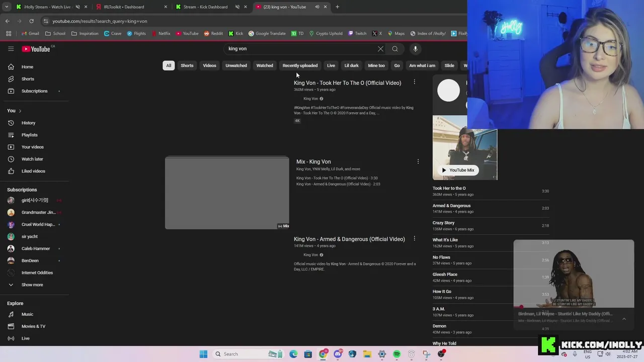Viewport: 644px width, 362px height.
Task: Open a new browser tab
Action: (337, 7)
